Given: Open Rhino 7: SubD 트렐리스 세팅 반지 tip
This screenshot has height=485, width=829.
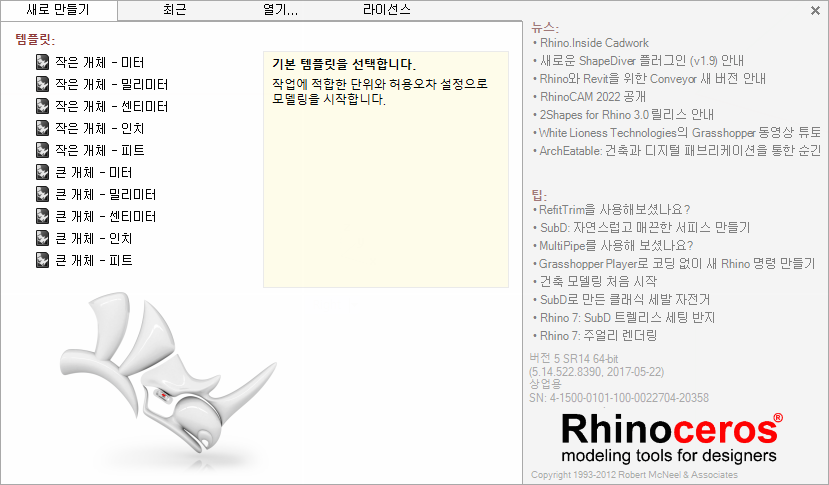Looking at the screenshot, I should pos(627,317).
